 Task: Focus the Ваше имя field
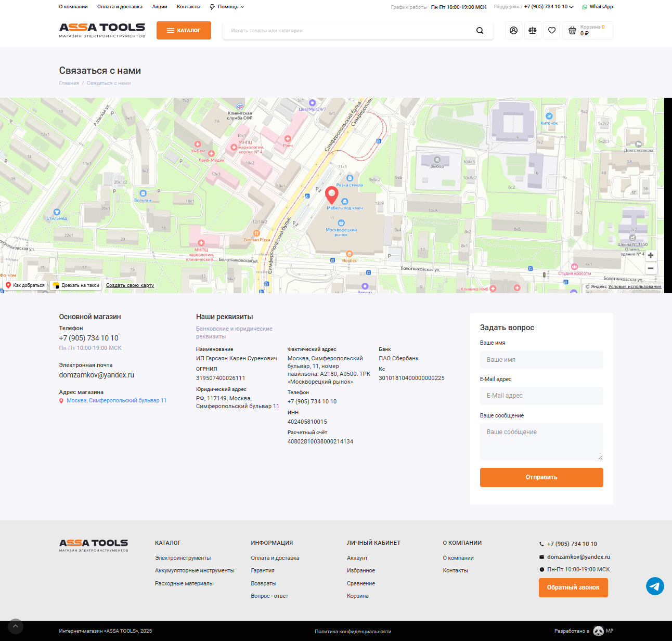[x=541, y=360]
